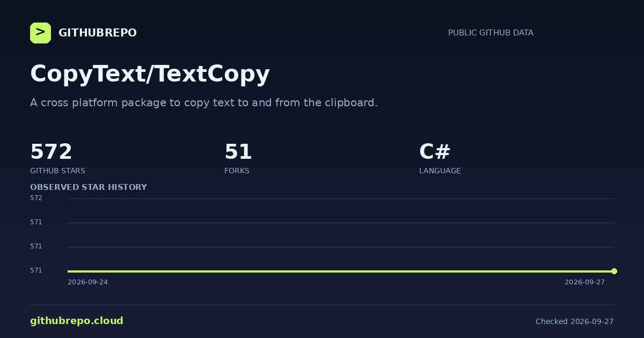This screenshot has width=644, height=338.
Task: Open the CopyText/TextCopy repository title
Action: tap(150, 74)
